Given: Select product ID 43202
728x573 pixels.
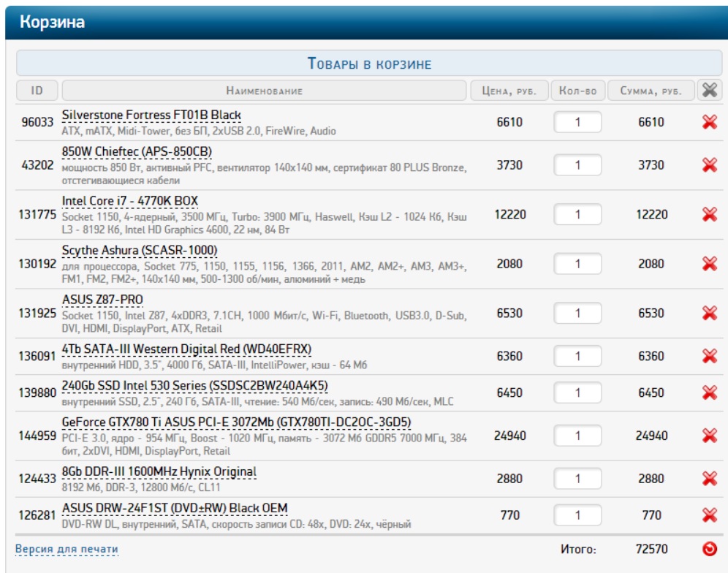Looking at the screenshot, I should (37, 165).
